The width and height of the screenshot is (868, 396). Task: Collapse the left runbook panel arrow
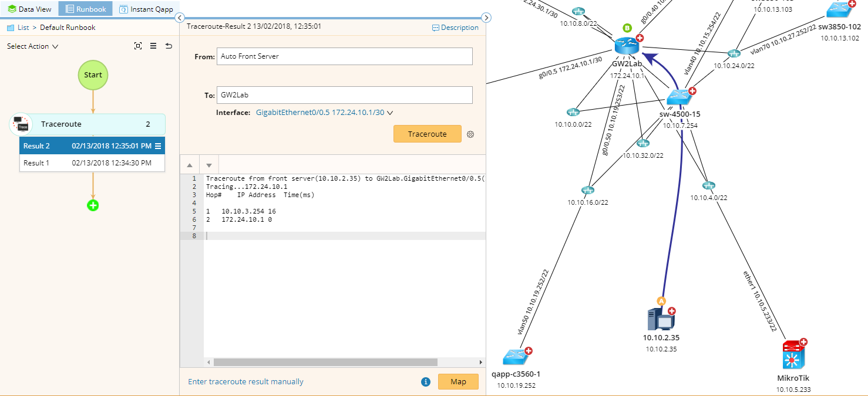tap(180, 18)
